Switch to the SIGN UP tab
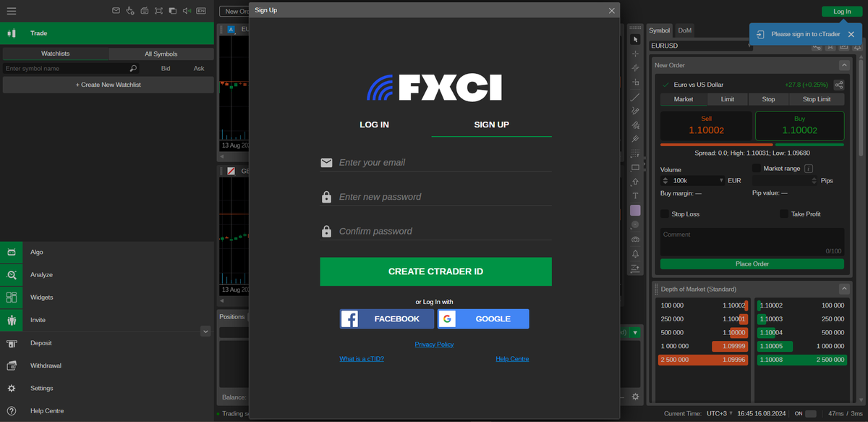Viewport: 868px width, 422px height. 492,125
